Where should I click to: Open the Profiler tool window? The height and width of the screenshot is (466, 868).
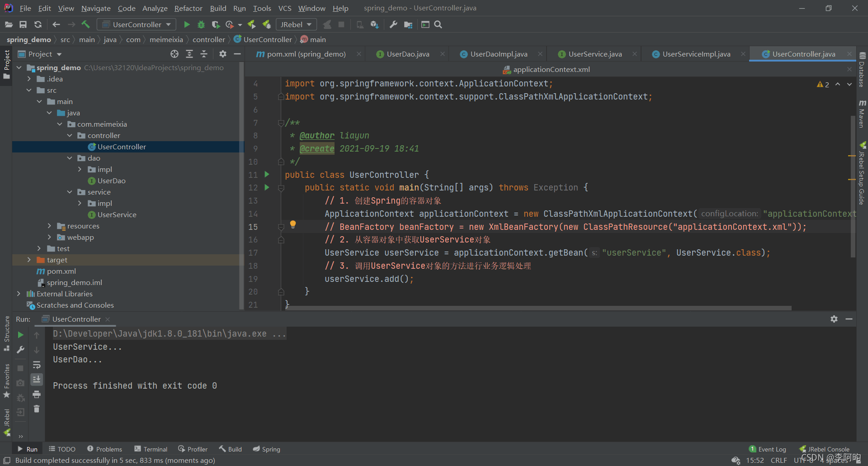tap(193, 449)
